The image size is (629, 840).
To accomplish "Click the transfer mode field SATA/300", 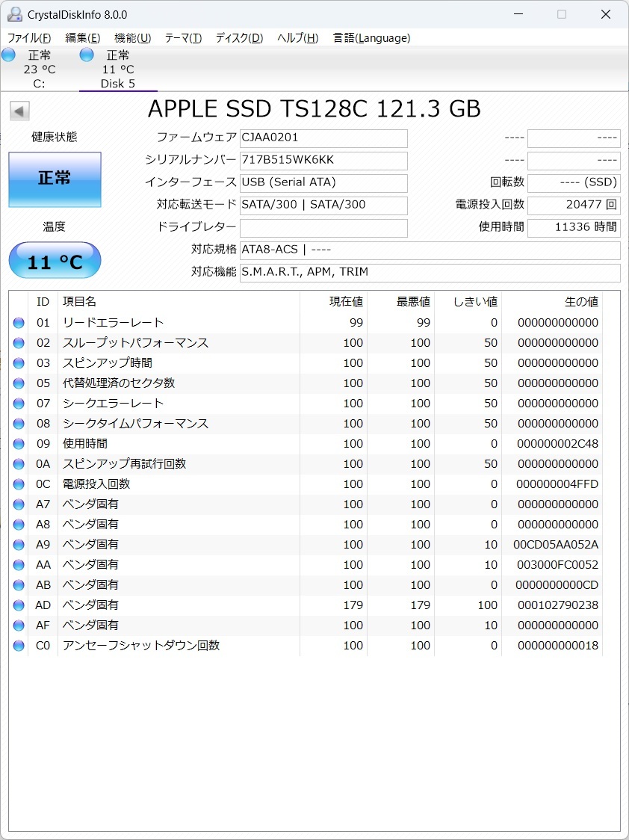I will pos(323,206).
